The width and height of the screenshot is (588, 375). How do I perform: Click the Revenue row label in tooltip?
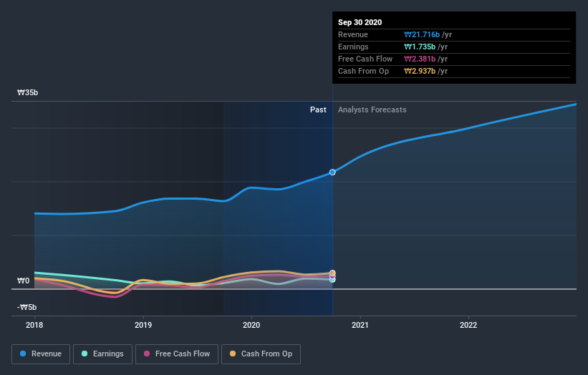[353, 34]
